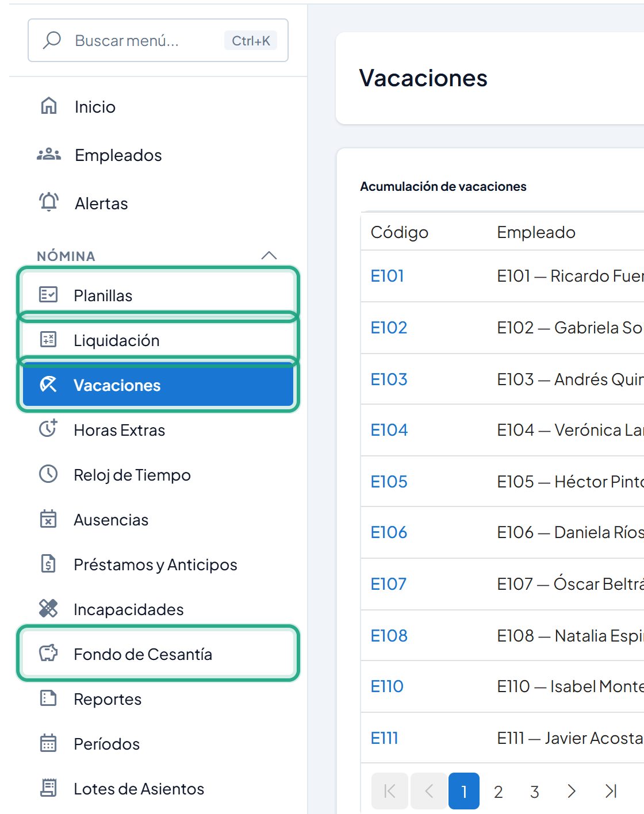Click the Planillas checklist icon

click(x=48, y=295)
